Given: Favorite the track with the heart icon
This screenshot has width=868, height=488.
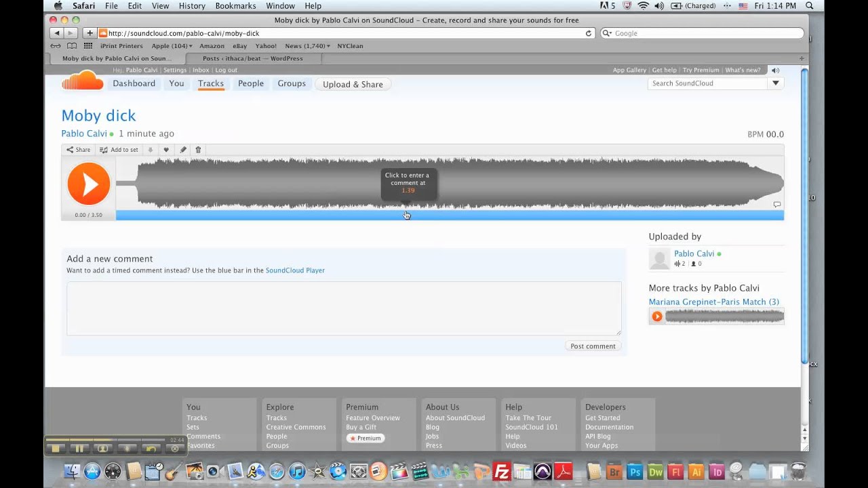Looking at the screenshot, I should point(166,150).
